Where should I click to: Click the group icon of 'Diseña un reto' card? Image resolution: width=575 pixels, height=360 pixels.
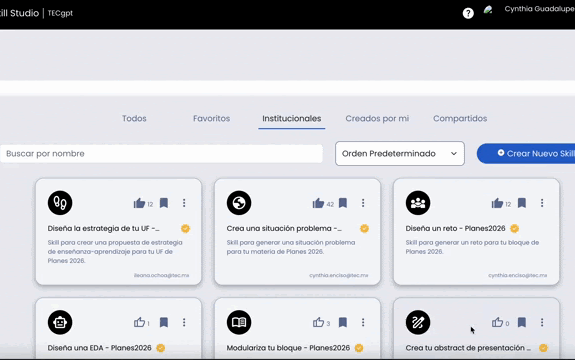[x=418, y=203]
